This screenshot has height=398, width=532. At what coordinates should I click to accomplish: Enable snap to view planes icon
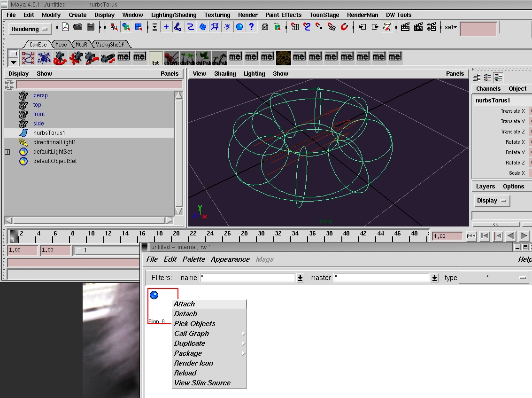332,27
